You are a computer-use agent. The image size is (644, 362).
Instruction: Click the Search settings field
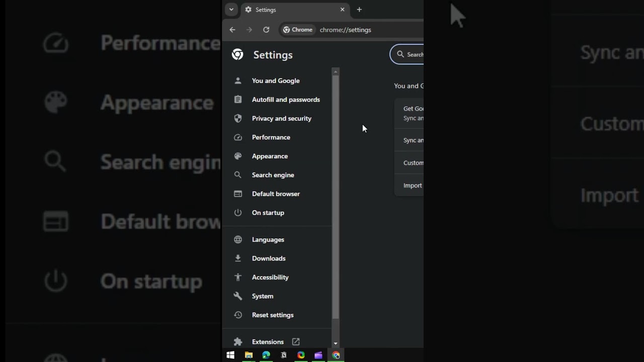tap(407, 54)
